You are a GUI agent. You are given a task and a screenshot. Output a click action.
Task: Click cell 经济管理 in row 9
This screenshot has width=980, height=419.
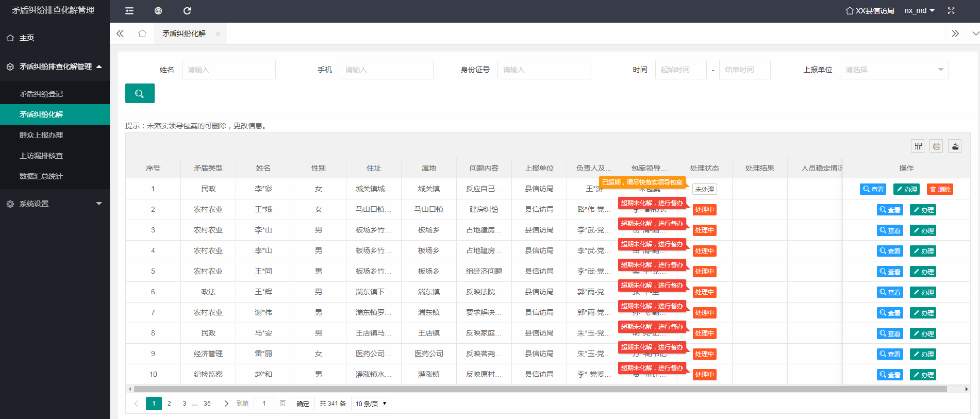click(x=208, y=354)
